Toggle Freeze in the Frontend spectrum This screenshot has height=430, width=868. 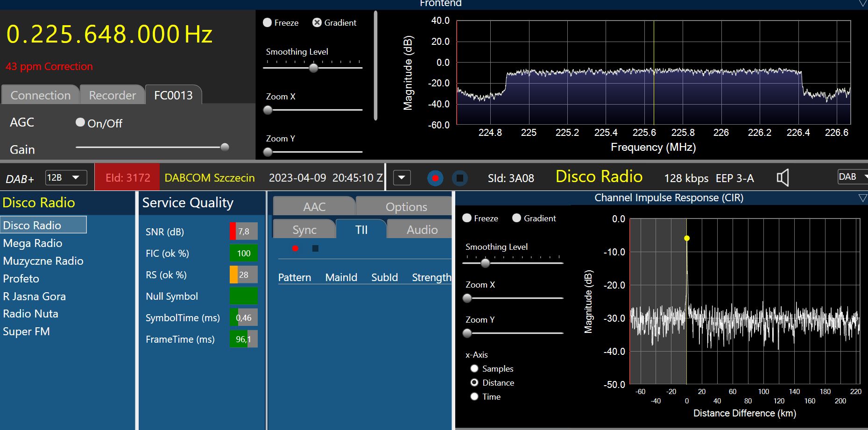[268, 22]
